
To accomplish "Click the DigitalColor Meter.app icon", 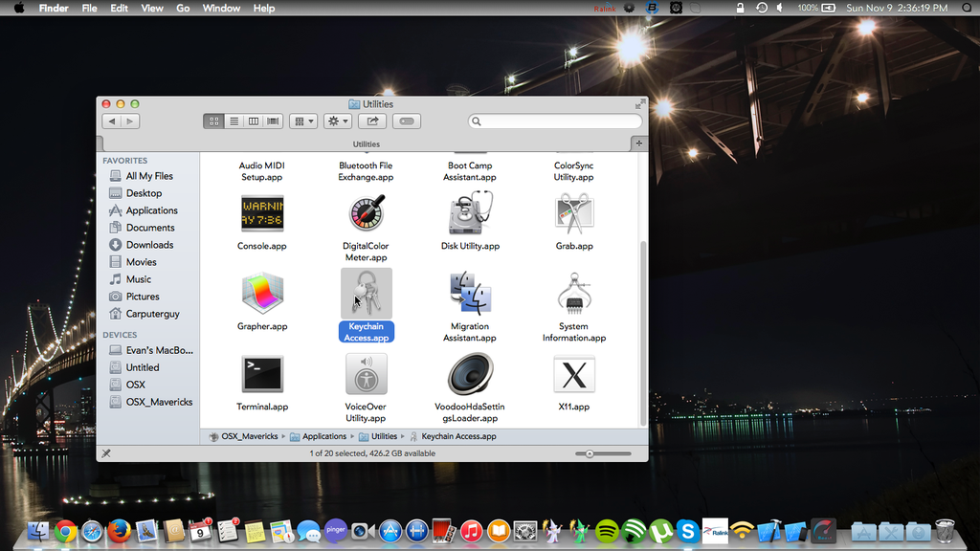I will point(366,213).
